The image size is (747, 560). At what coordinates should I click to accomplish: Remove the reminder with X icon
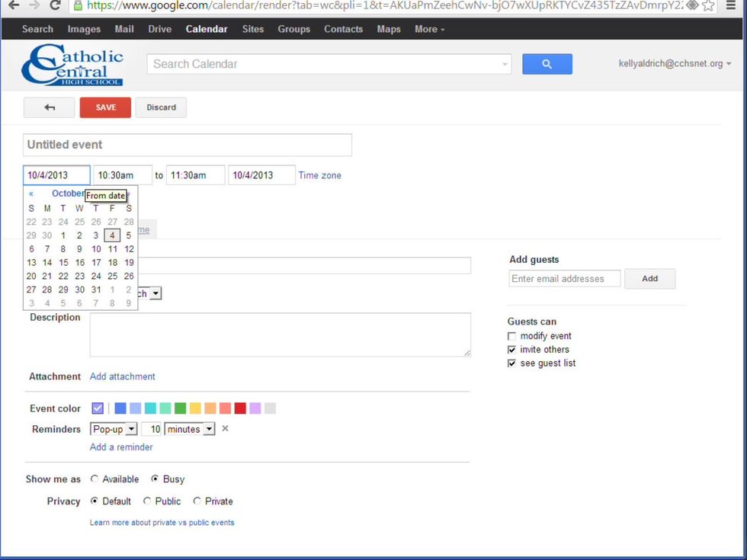[x=225, y=429]
